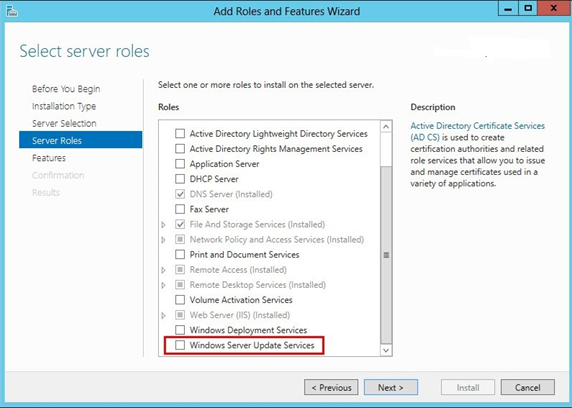Select Windows Deployment Services checkbox
The image size is (572, 408).
pyautogui.click(x=180, y=330)
